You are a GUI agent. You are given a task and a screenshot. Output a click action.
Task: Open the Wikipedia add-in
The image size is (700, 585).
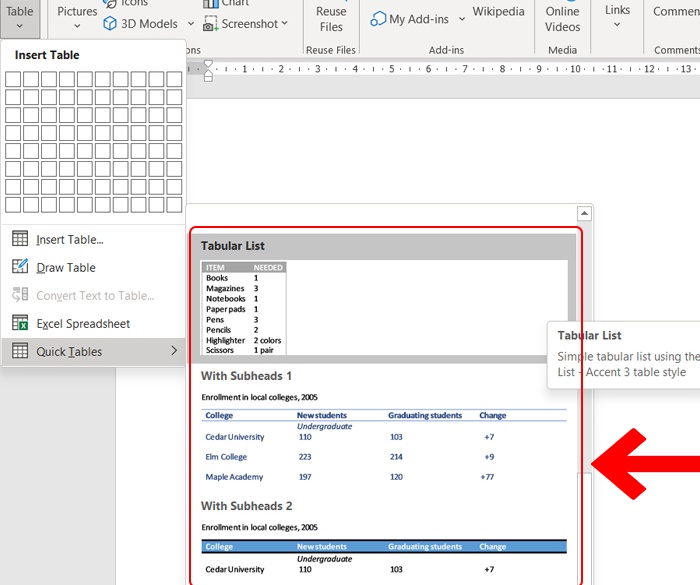click(498, 12)
